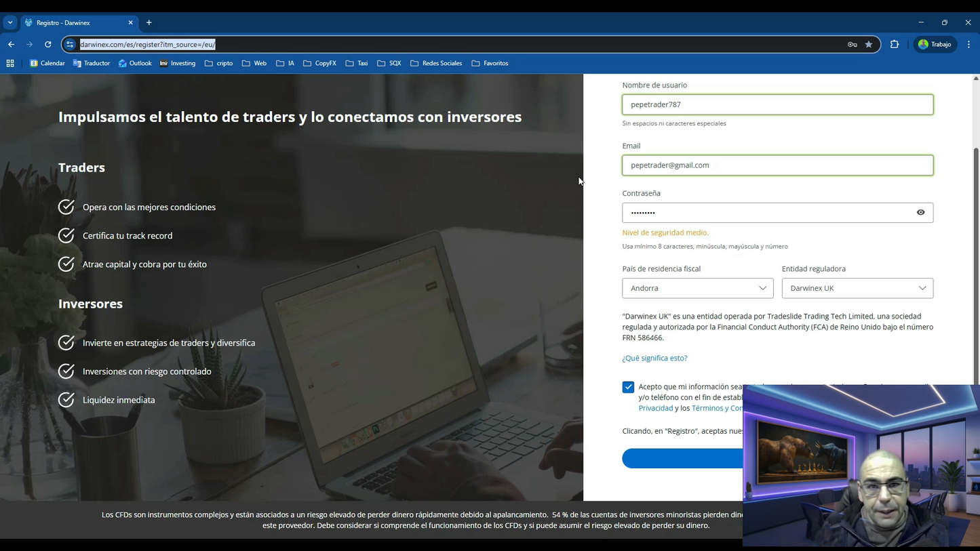Open the cripto bookmarks folder
Viewport: 980px width, 551px height.
pyautogui.click(x=218, y=63)
